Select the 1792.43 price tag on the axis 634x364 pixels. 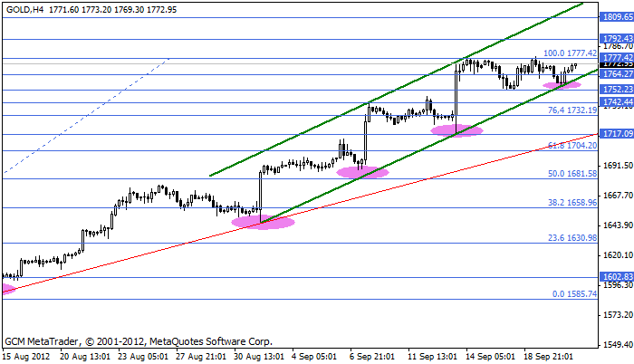point(616,39)
